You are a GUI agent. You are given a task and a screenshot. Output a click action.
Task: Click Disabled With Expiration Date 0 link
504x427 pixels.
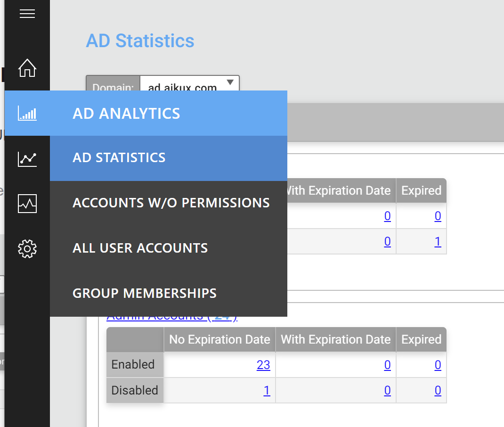point(387,390)
